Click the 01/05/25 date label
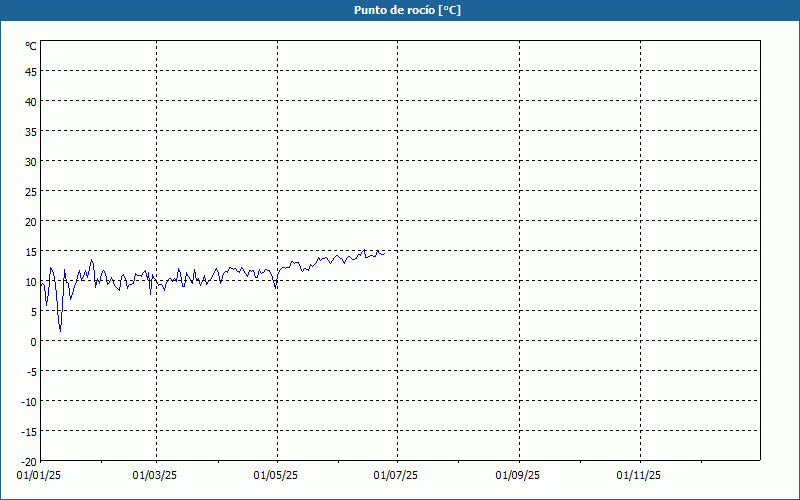The width and height of the screenshot is (800, 500). pos(276,476)
